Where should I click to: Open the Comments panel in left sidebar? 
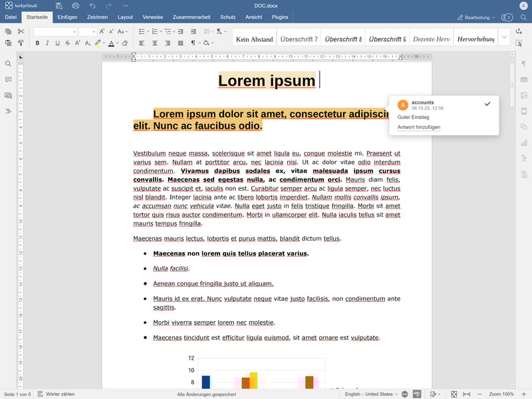[x=8, y=80]
